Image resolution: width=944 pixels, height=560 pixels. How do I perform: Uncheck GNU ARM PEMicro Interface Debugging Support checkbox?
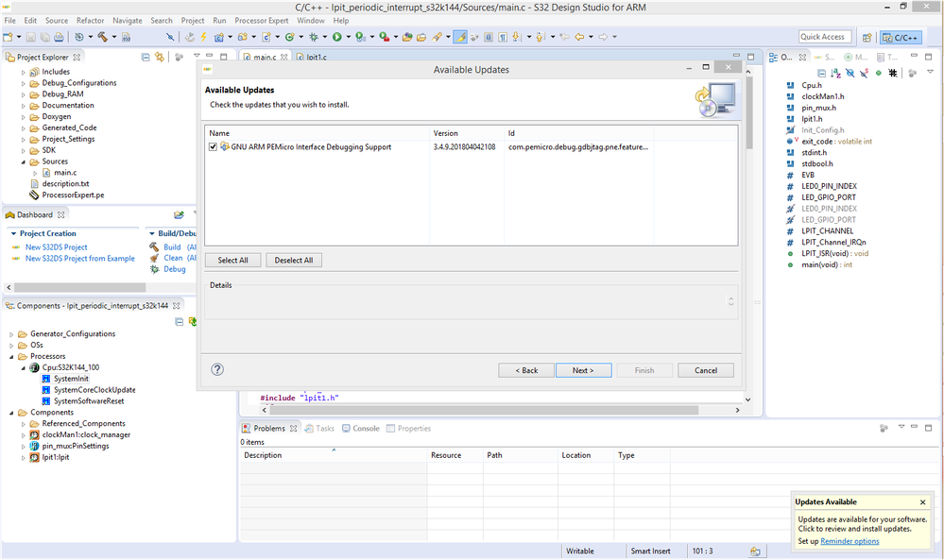[x=214, y=146]
